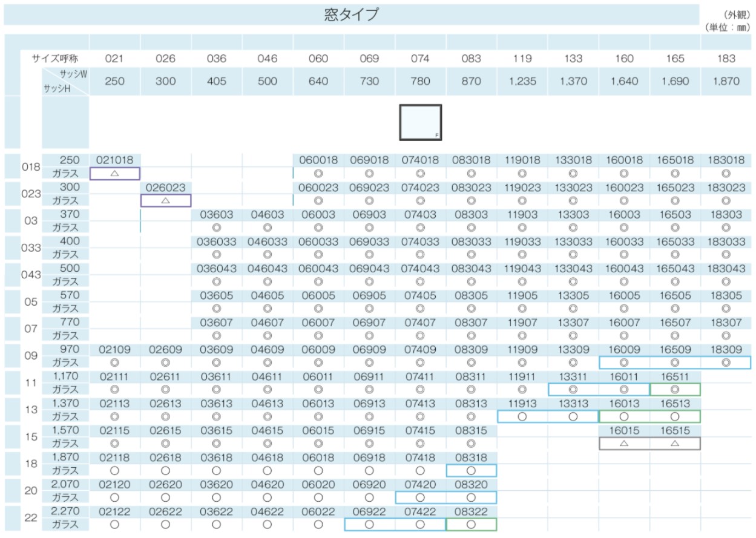Screen dimensions: 756x538
Task: Click sash height value 2,270
Action: click(65, 511)
